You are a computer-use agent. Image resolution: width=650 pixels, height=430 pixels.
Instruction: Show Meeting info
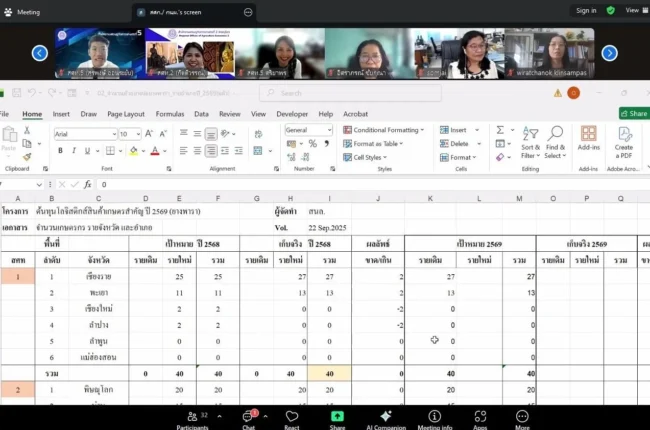coord(434,415)
